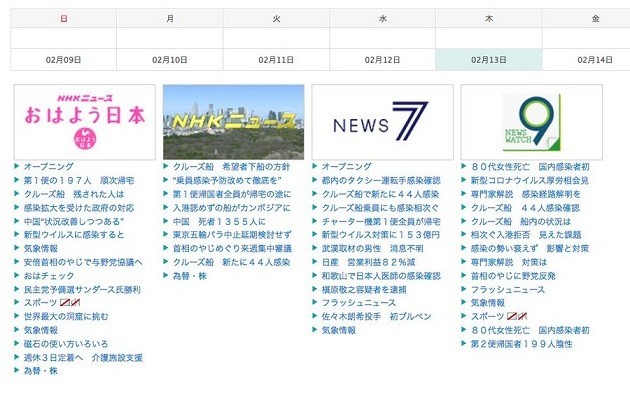This screenshot has height=393, width=630.
Task: Open オープニング link under おはよう日本
Action: point(49,166)
